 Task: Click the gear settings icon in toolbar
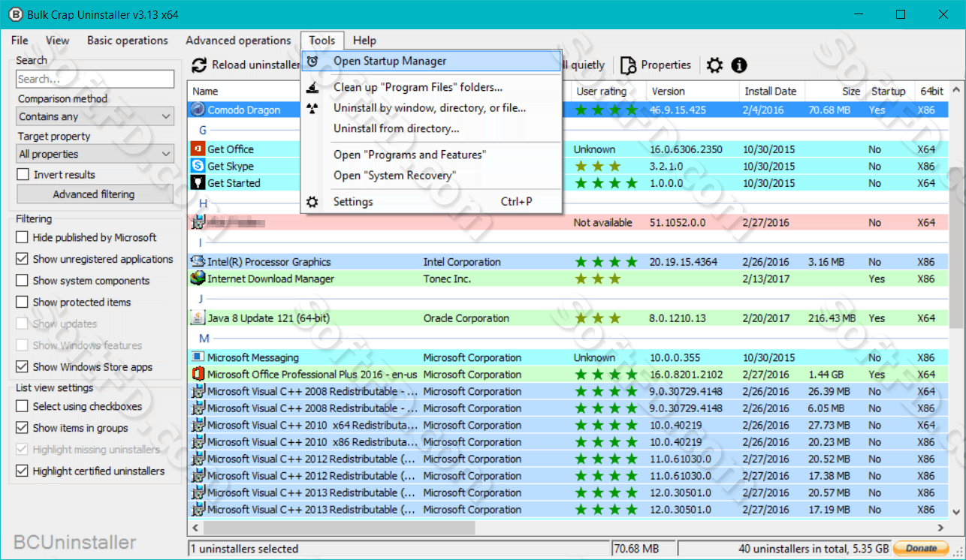tap(714, 65)
